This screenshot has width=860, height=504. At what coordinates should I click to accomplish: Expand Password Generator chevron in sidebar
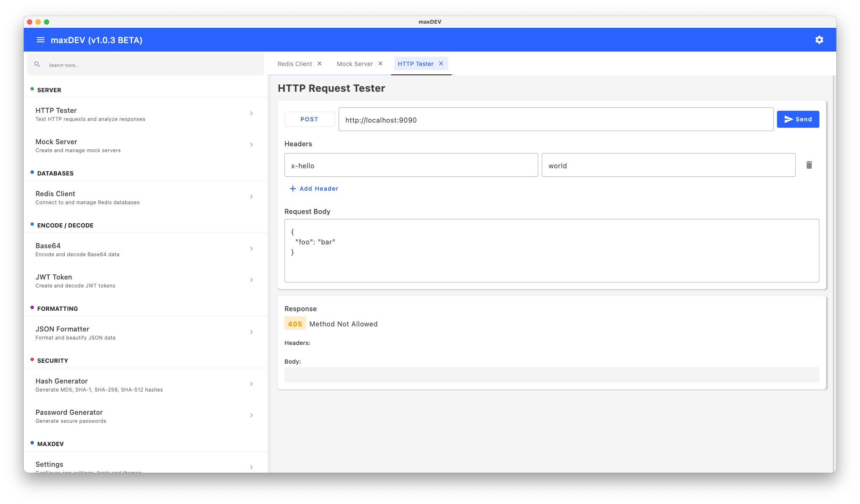tap(251, 415)
